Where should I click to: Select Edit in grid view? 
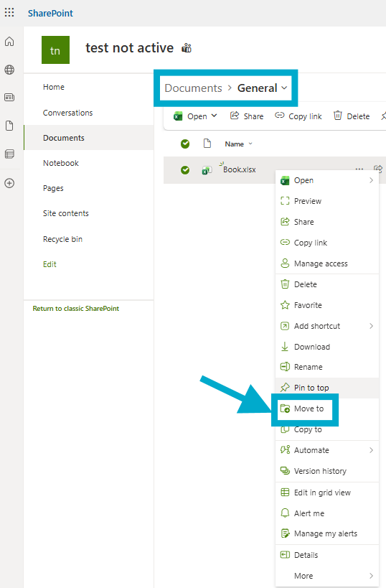327,493
